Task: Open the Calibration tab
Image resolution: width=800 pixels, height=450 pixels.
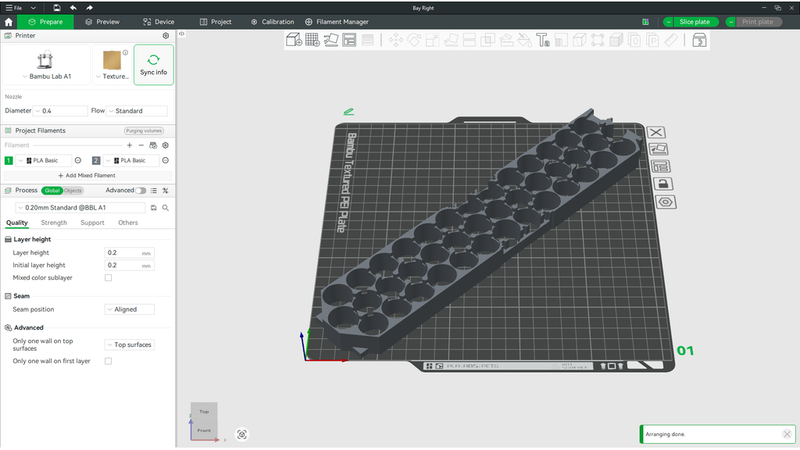Action: click(272, 22)
